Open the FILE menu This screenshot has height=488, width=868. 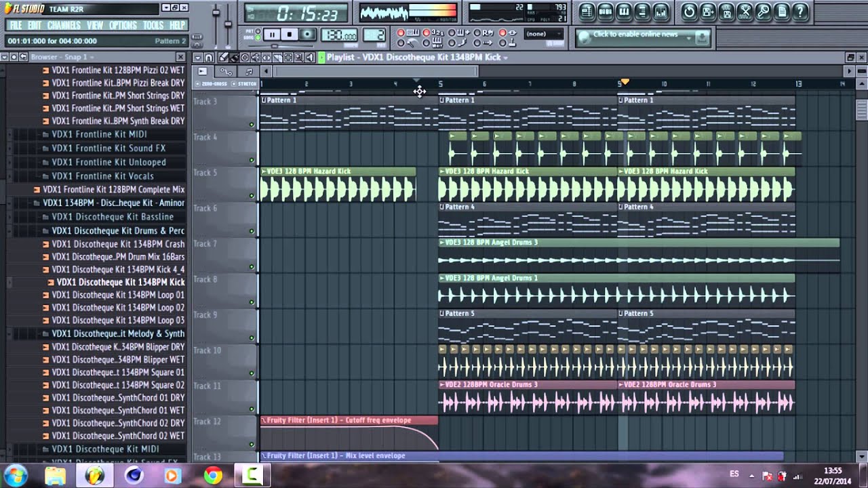(16, 25)
